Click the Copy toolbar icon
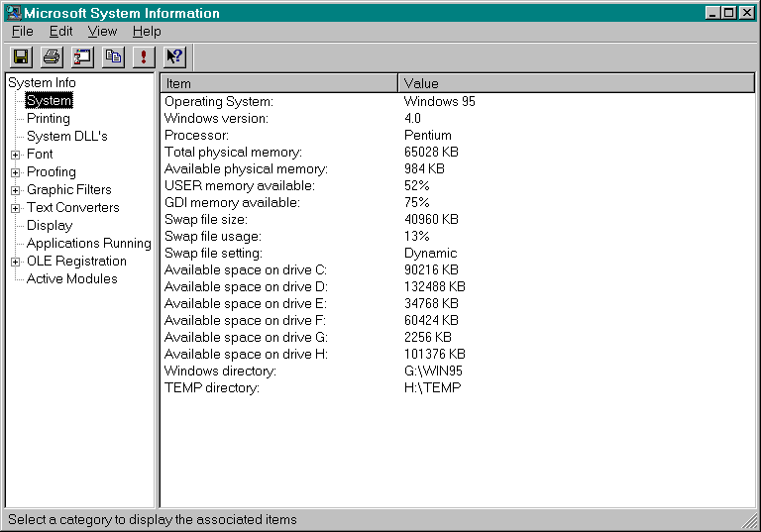The image size is (761, 532). coord(113,57)
